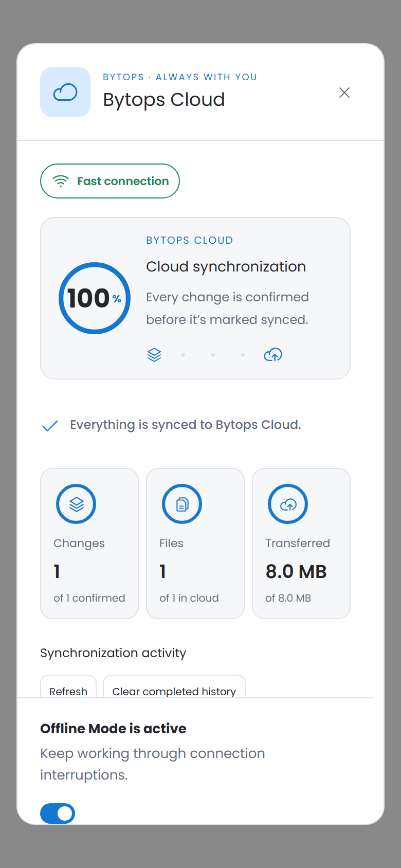Close the Bytops Cloud panel

click(344, 93)
